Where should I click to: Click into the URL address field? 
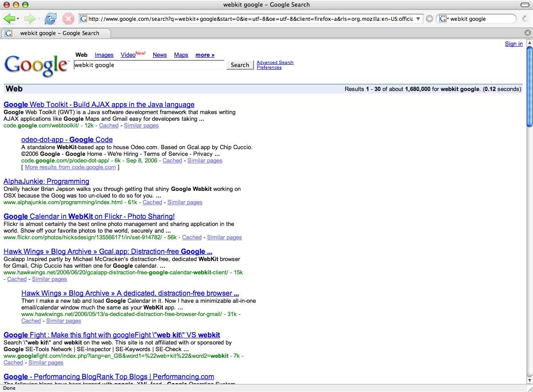[x=250, y=19]
